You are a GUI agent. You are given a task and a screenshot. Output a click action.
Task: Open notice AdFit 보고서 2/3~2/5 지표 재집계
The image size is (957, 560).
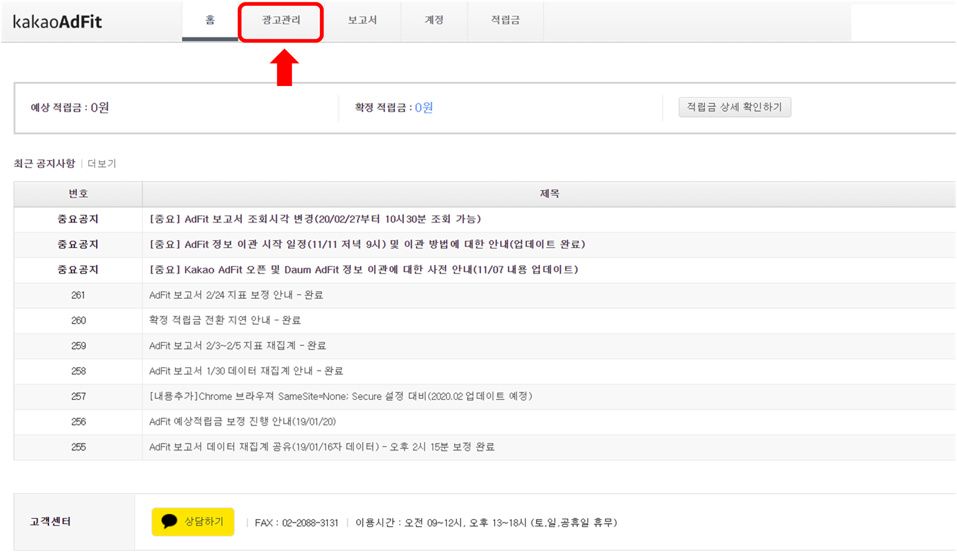pyautogui.click(x=238, y=346)
